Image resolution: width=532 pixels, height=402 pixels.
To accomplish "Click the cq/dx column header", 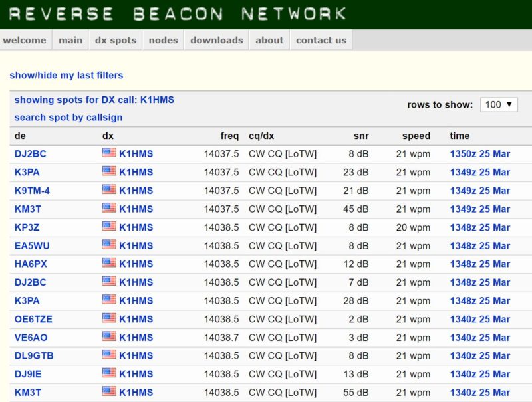I will click(261, 136).
